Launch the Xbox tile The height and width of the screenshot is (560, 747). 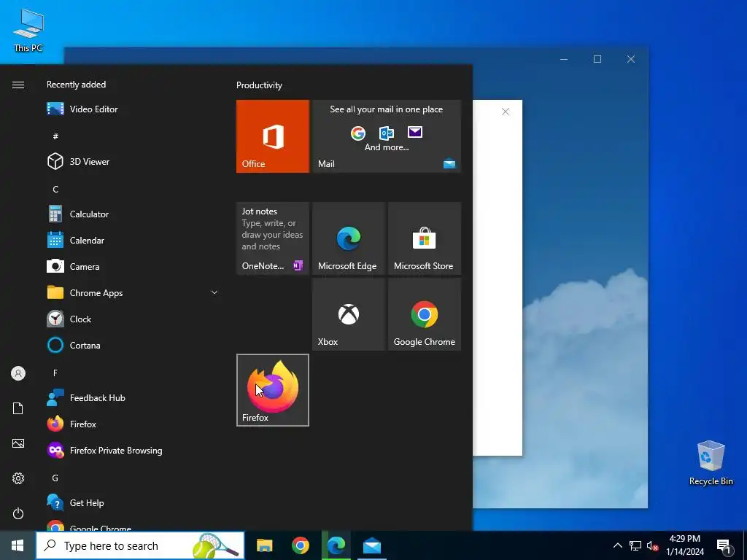pyautogui.click(x=348, y=314)
